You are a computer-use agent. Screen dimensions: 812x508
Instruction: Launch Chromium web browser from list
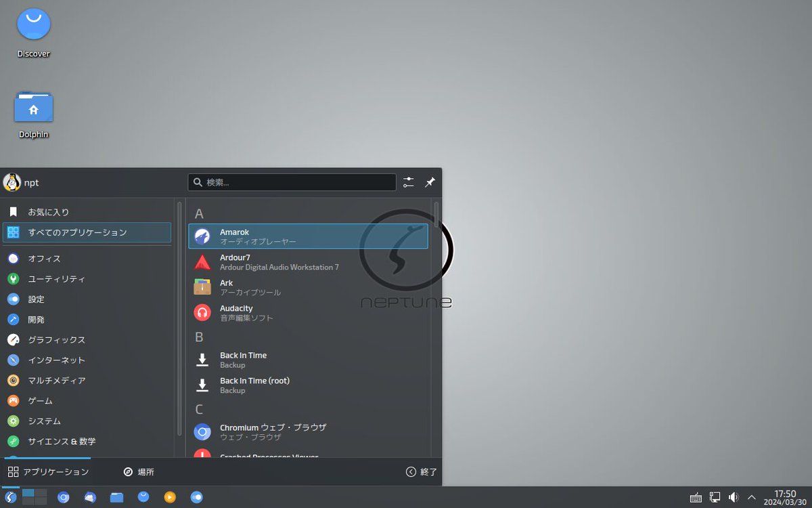point(308,432)
